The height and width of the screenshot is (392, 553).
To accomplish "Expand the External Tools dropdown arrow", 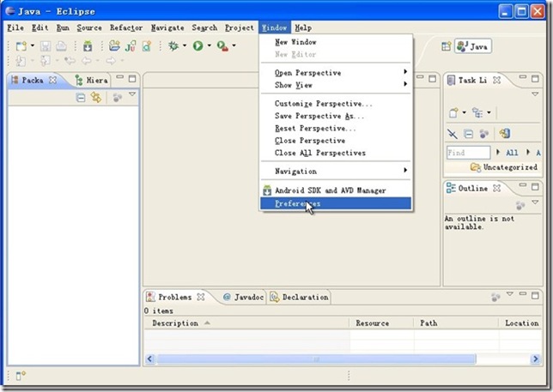I will click(x=234, y=45).
